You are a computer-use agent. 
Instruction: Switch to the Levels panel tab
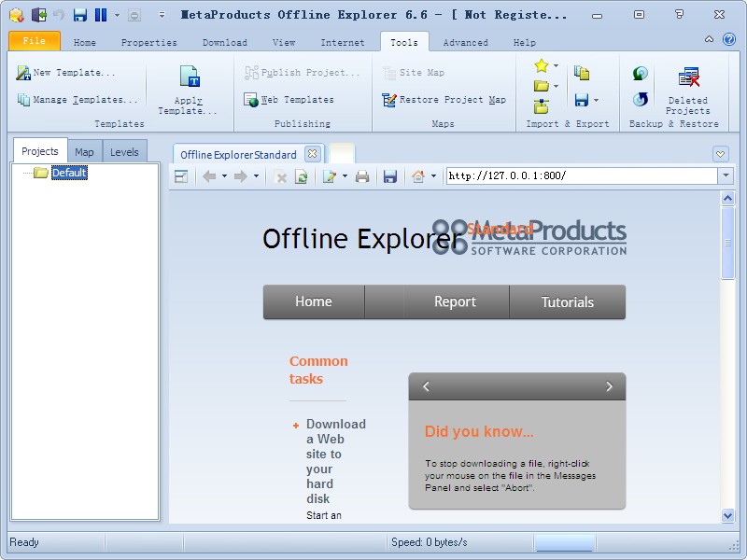[x=124, y=152]
